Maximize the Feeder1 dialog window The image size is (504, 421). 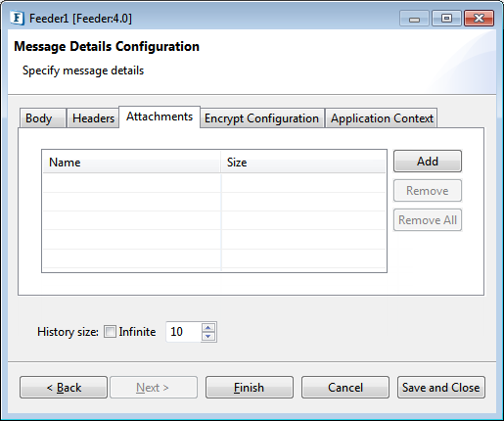(446, 18)
